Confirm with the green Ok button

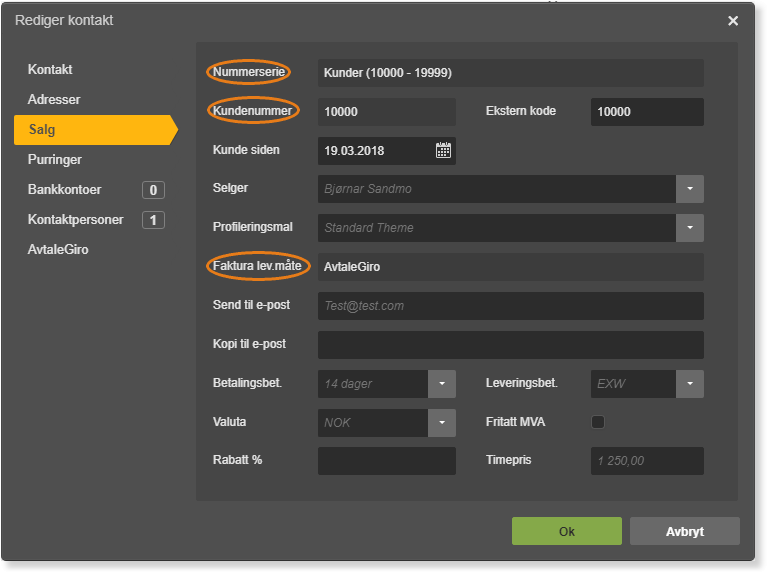point(567,531)
